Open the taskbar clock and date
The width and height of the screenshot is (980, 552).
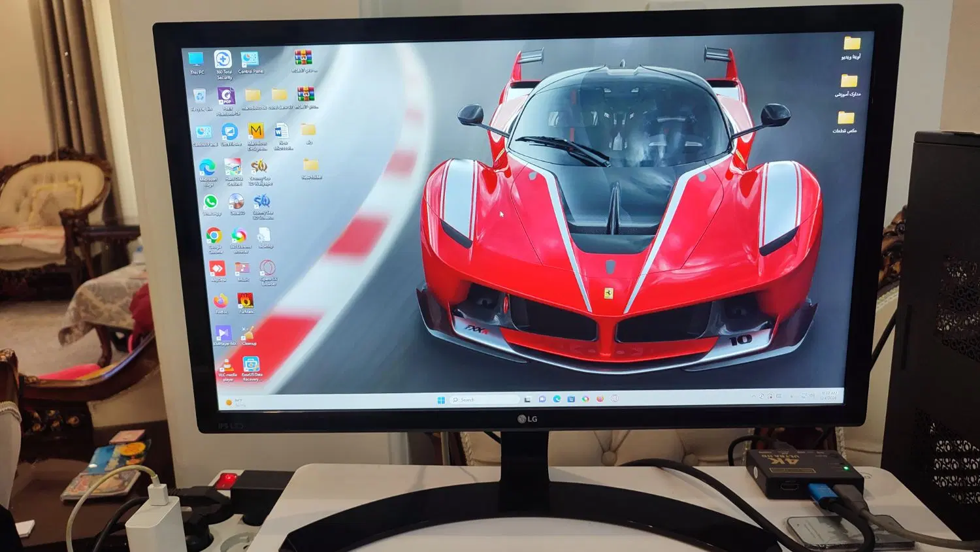point(828,395)
